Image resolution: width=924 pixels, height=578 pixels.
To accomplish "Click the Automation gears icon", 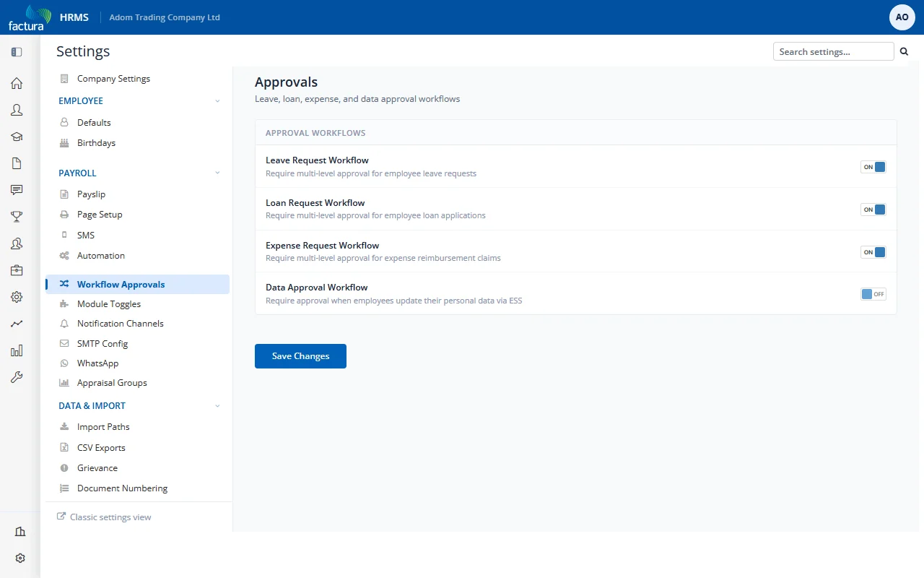I will pos(64,256).
